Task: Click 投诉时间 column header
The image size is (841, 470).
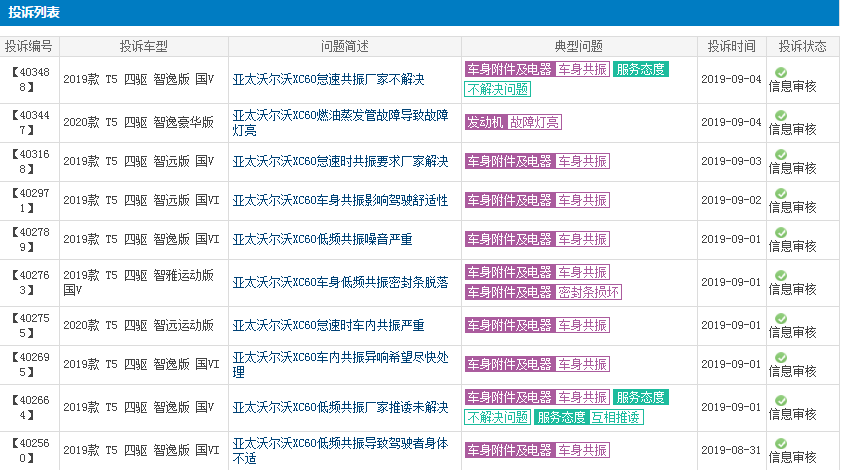Action: 732,47
